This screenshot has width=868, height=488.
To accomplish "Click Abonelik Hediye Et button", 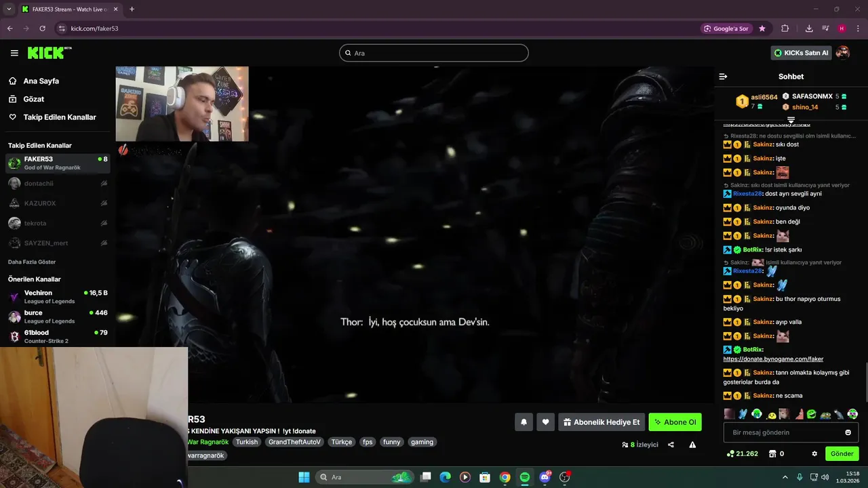I will click(601, 422).
